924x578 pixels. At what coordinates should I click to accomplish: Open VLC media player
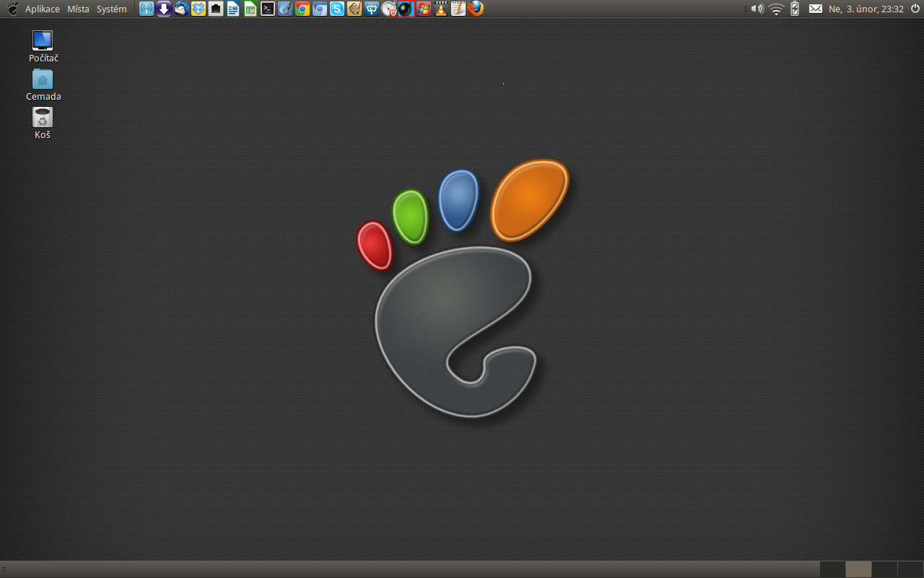(x=441, y=9)
